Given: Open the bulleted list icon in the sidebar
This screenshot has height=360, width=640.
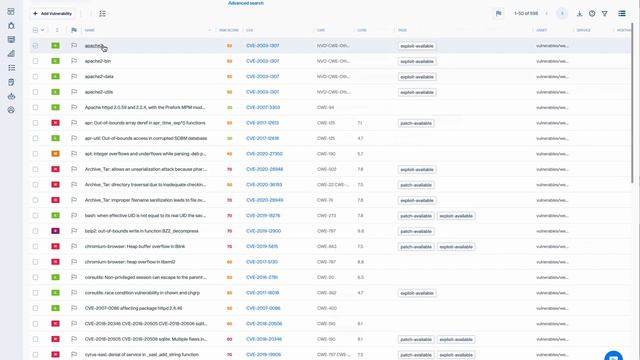Looking at the screenshot, I should pos(11,68).
